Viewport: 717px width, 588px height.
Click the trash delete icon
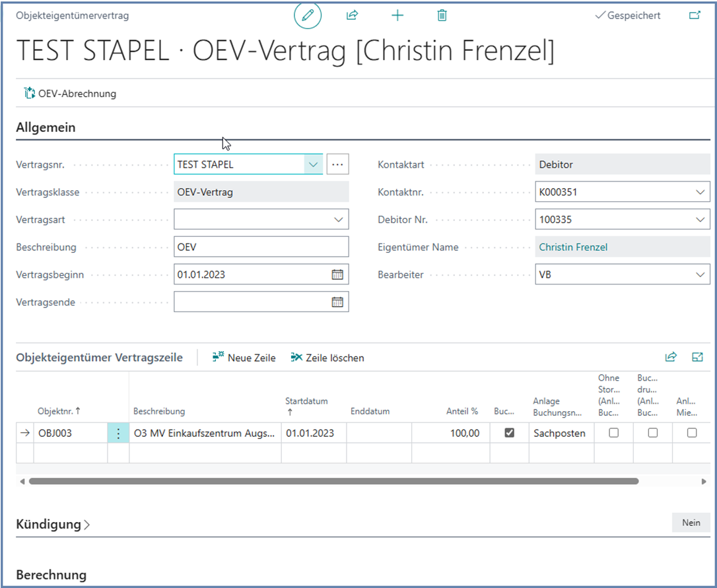tap(442, 15)
